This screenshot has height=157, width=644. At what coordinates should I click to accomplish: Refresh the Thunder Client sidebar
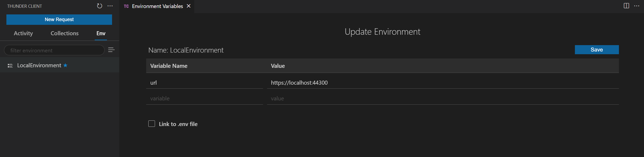pyautogui.click(x=100, y=6)
